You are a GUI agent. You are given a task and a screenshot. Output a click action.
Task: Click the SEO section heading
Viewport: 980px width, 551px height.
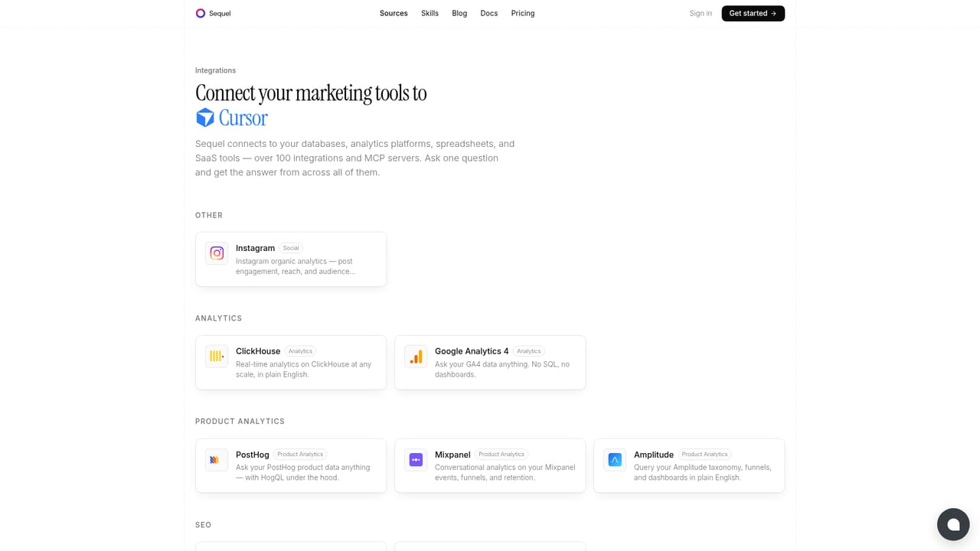click(x=203, y=525)
